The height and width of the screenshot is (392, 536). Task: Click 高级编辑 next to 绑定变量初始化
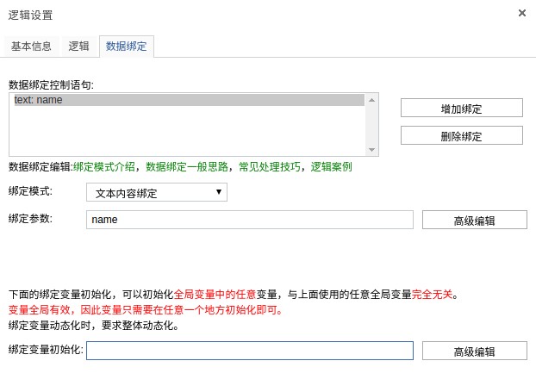pyautogui.click(x=475, y=351)
